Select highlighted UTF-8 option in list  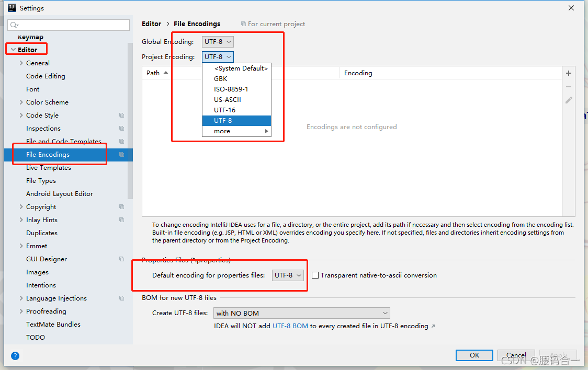(236, 121)
